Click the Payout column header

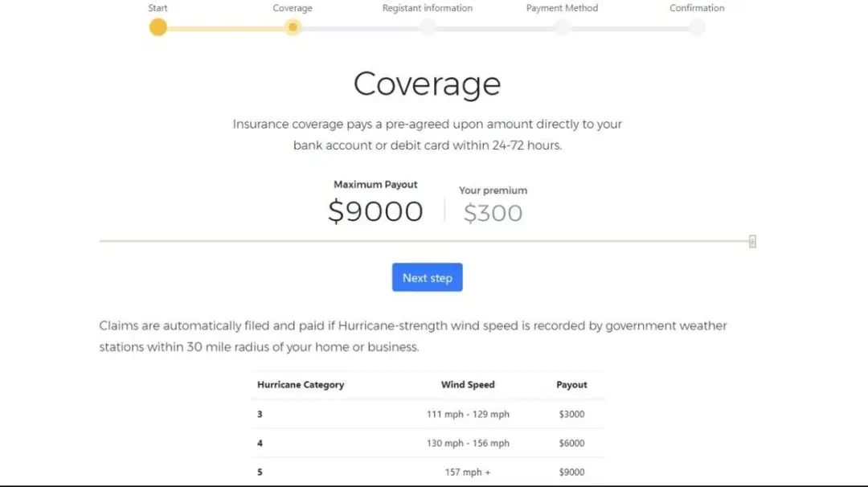point(571,385)
